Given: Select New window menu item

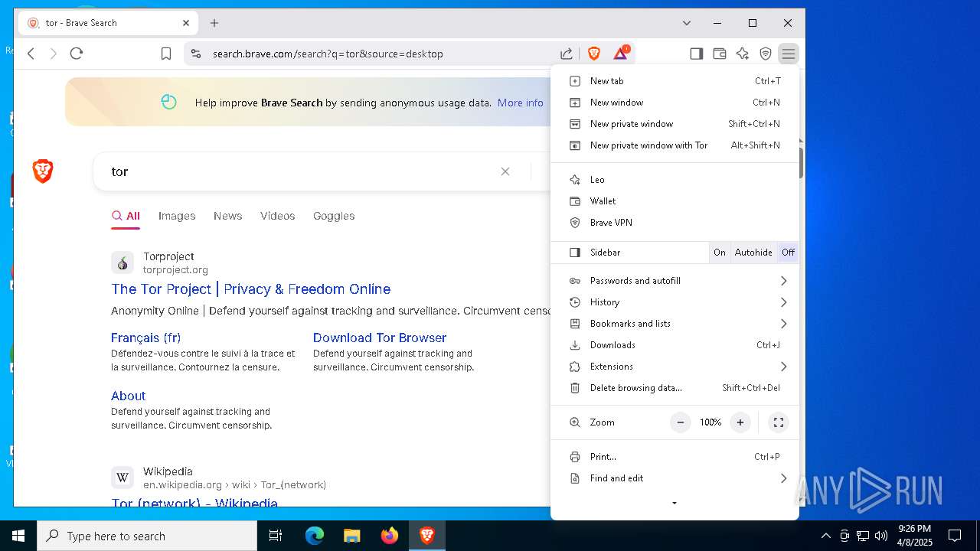Looking at the screenshot, I should [x=675, y=103].
